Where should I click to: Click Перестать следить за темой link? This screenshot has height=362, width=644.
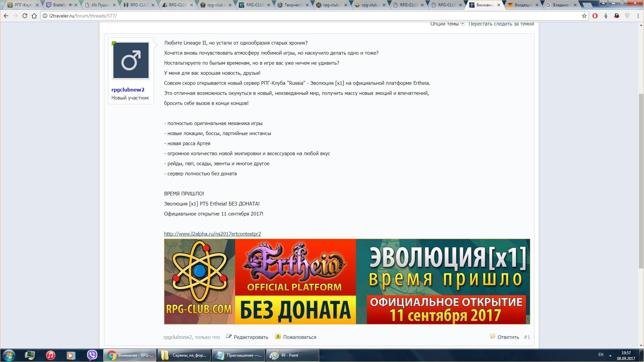[x=501, y=24]
